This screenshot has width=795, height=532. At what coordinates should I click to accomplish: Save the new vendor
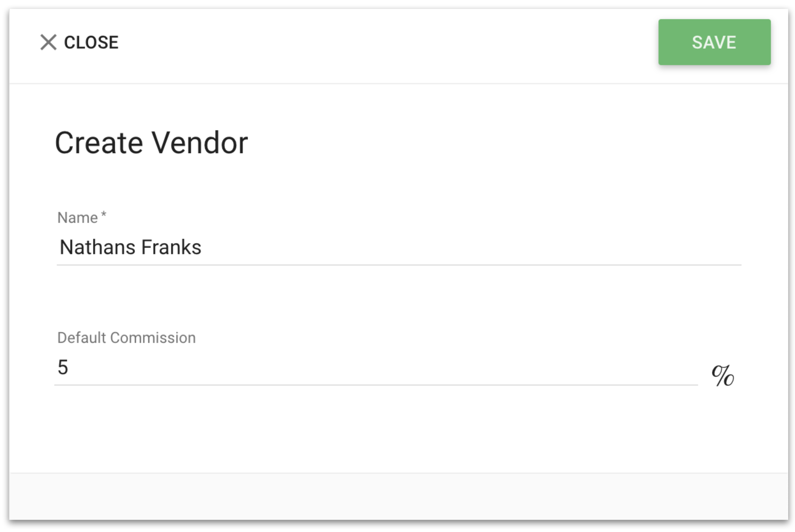(x=714, y=42)
